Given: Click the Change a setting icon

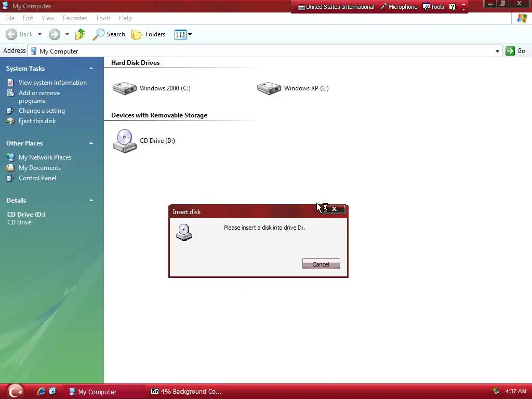Looking at the screenshot, I should pyautogui.click(x=10, y=111).
